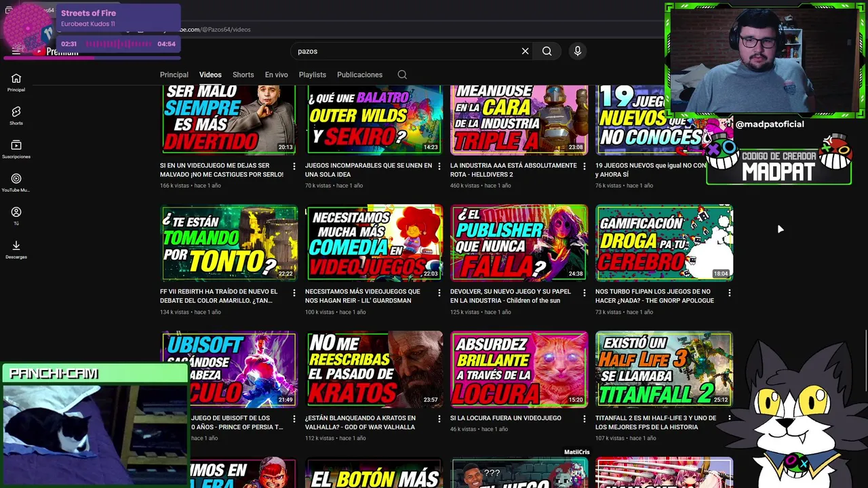This screenshot has width=868, height=488.
Task: Open GAMIFICACIÓN DROGA PA TU CEREBRO thumbnail
Action: coord(665,243)
